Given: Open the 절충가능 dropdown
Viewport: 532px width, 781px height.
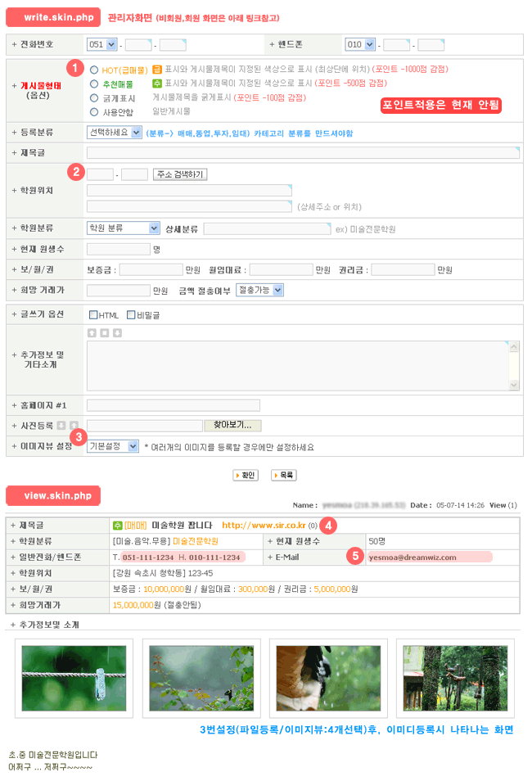Looking at the screenshot, I should [x=259, y=290].
